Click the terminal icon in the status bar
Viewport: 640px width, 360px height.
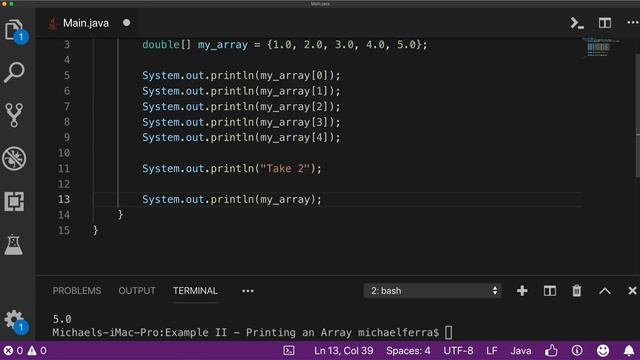coord(289,351)
